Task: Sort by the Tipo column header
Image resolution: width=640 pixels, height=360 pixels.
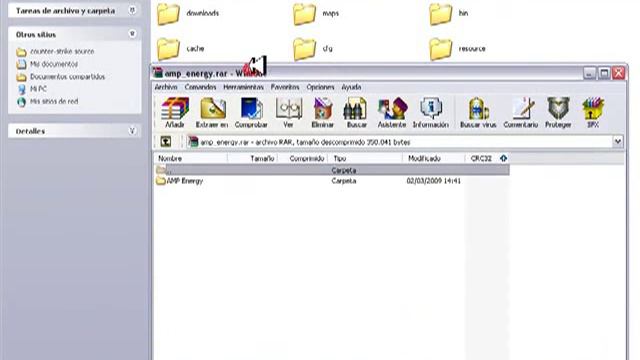Action: [366, 158]
